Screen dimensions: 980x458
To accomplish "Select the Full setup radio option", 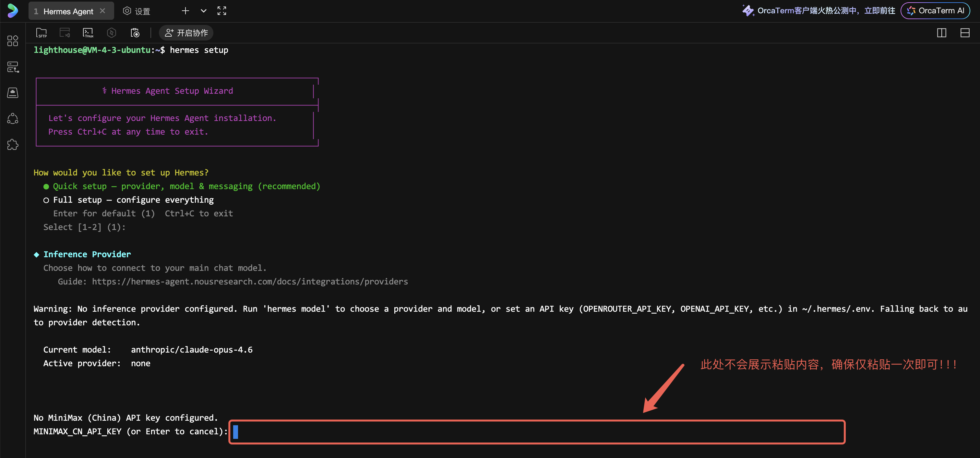I will point(46,200).
